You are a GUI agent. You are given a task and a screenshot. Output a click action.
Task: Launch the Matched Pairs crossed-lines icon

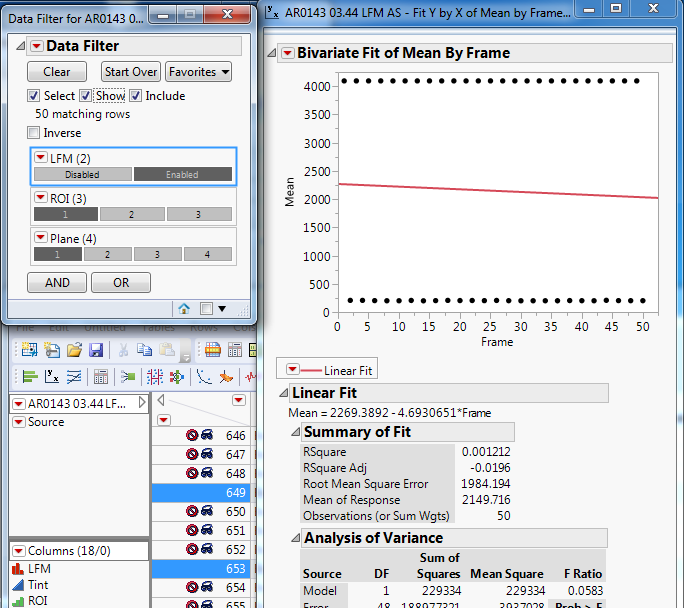point(74,376)
